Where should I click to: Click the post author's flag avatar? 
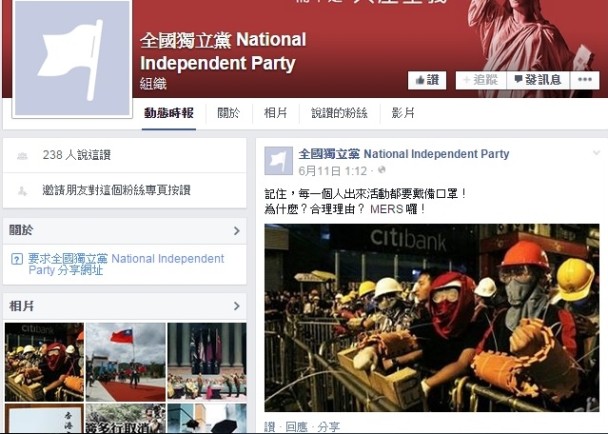tap(278, 161)
